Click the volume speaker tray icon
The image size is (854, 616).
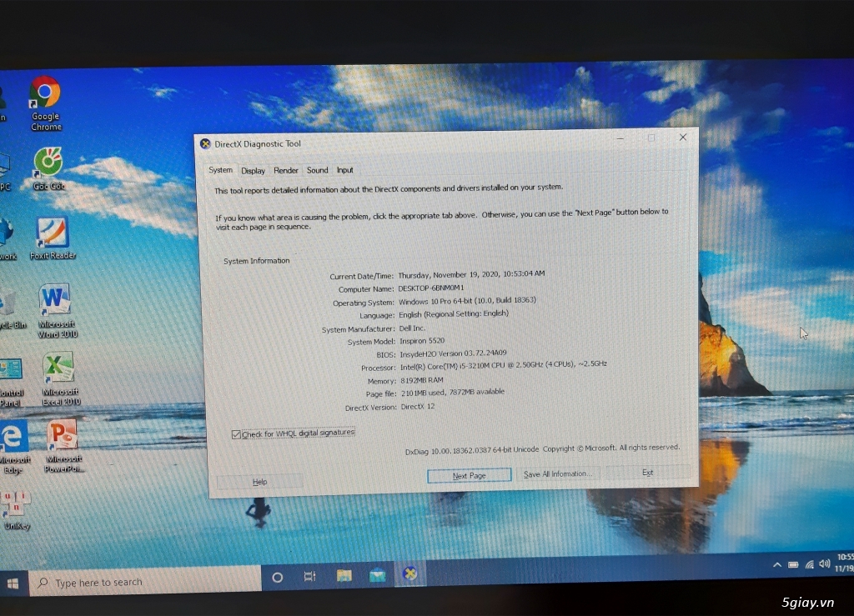click(825, 563)
